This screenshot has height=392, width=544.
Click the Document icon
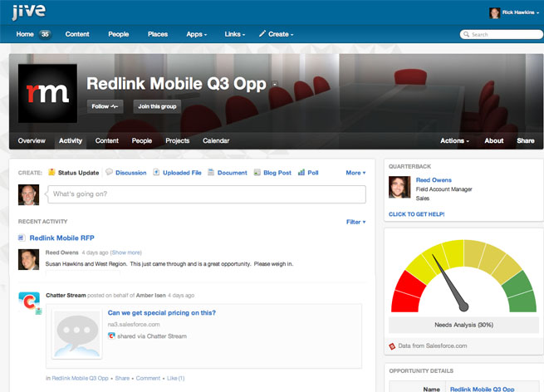(x=211, y=172)
